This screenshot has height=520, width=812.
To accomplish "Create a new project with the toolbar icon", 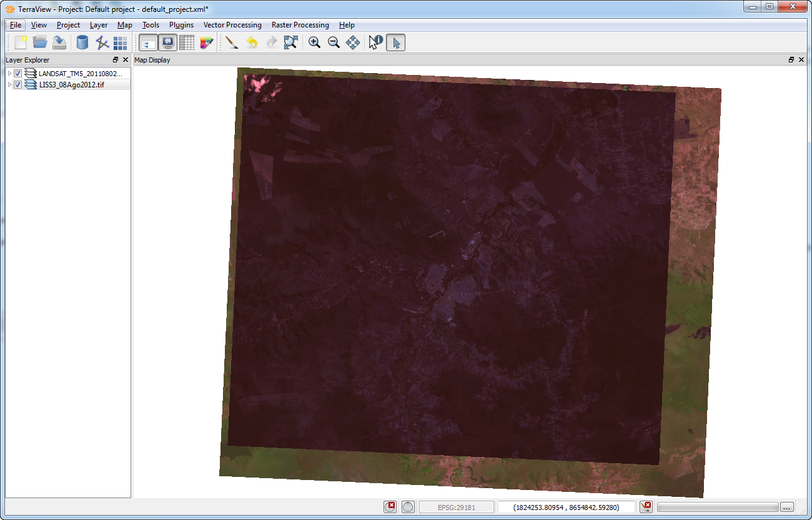I will pos(21,42).
